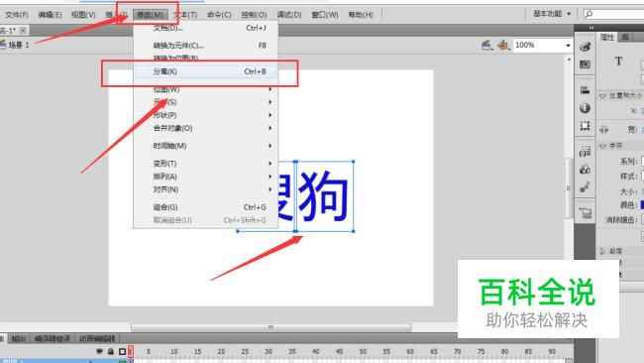Expand the 合并对象(O) submenu
Screen dimensions: 644x363
[x=206, y=128]
